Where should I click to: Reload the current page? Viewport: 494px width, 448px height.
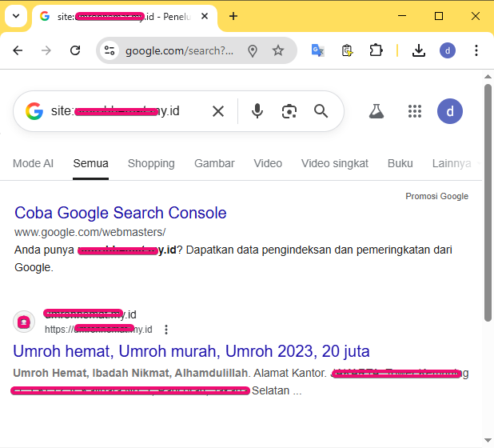(75, 50)
